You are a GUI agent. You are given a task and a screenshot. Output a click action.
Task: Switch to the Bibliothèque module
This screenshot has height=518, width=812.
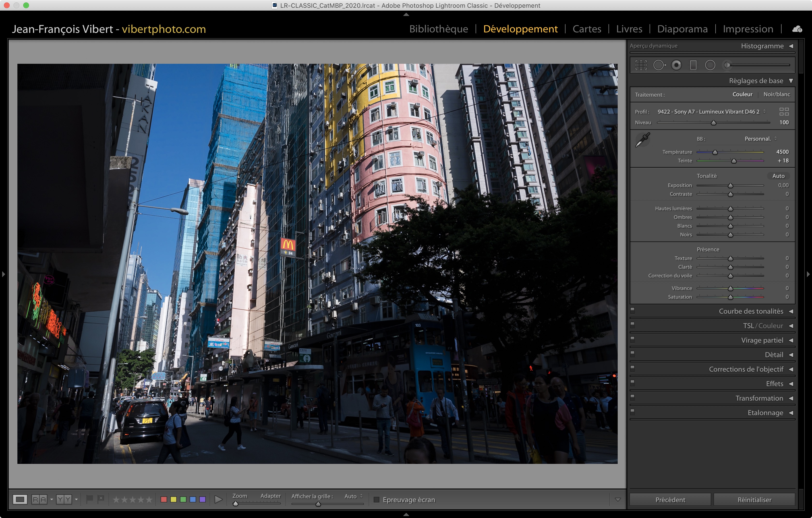[438, 29]
